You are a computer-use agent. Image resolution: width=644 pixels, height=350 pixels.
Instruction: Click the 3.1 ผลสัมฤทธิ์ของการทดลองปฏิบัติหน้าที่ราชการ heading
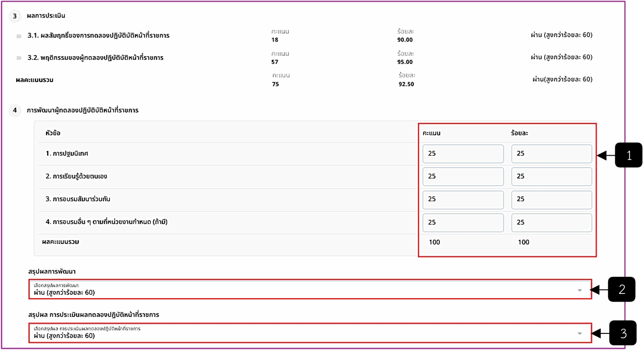pyautogui.click(x=98, y=36)
